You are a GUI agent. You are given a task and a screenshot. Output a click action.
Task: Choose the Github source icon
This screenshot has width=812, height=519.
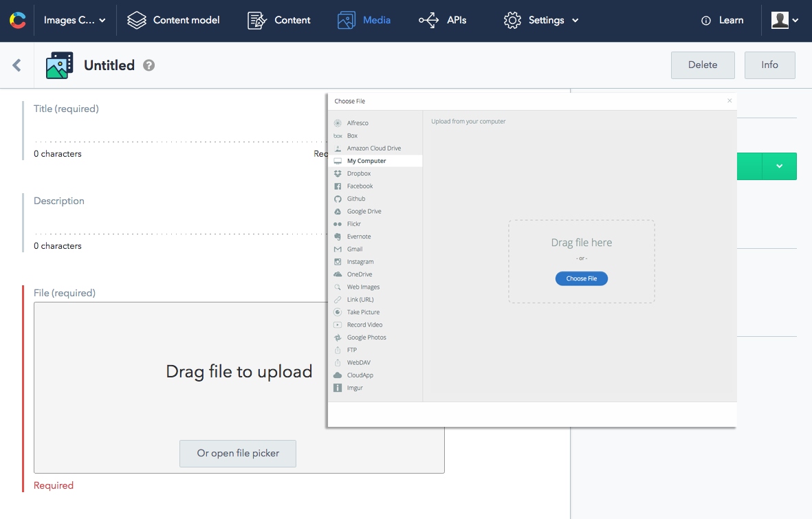point(338,199)
